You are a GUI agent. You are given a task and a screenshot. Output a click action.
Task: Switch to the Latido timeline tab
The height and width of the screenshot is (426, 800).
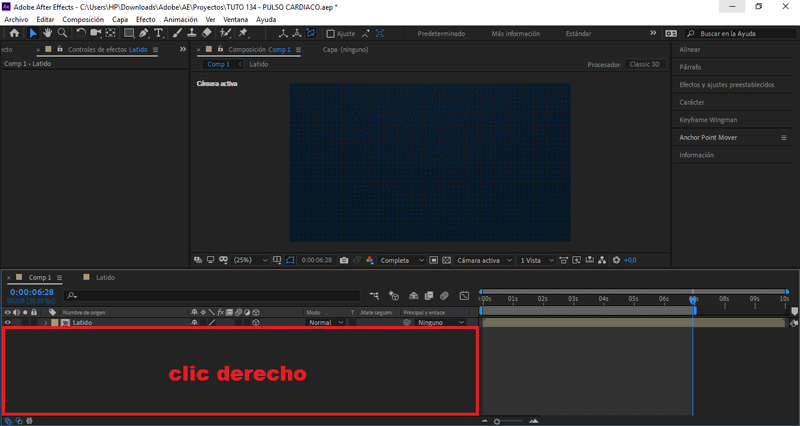pos(105,278)
